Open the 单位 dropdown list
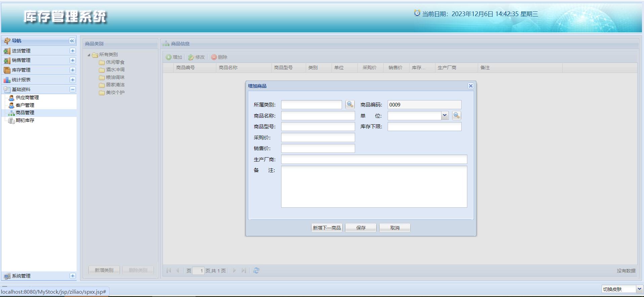644x297 pixels. pos(445,116)
